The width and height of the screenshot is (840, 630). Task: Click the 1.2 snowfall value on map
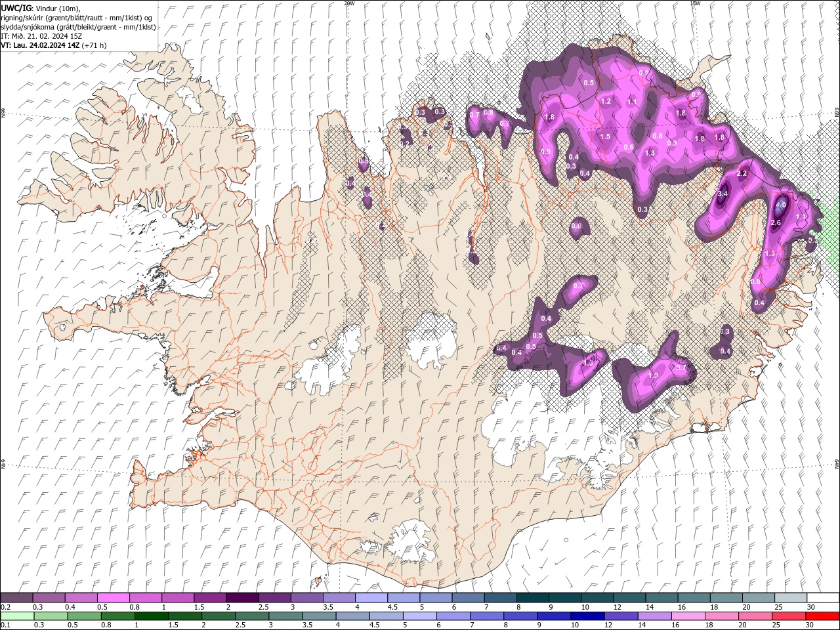[x=606, y=101]
